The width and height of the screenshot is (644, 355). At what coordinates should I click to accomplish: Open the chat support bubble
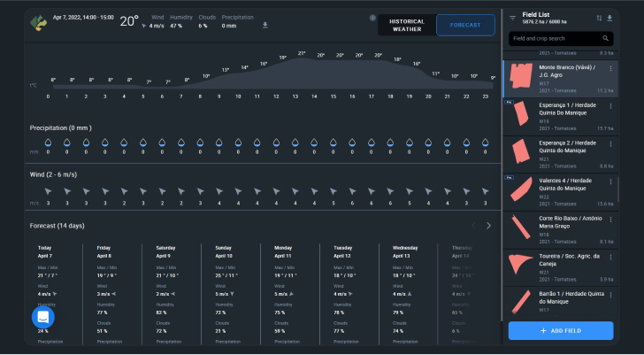click(43, 317)
